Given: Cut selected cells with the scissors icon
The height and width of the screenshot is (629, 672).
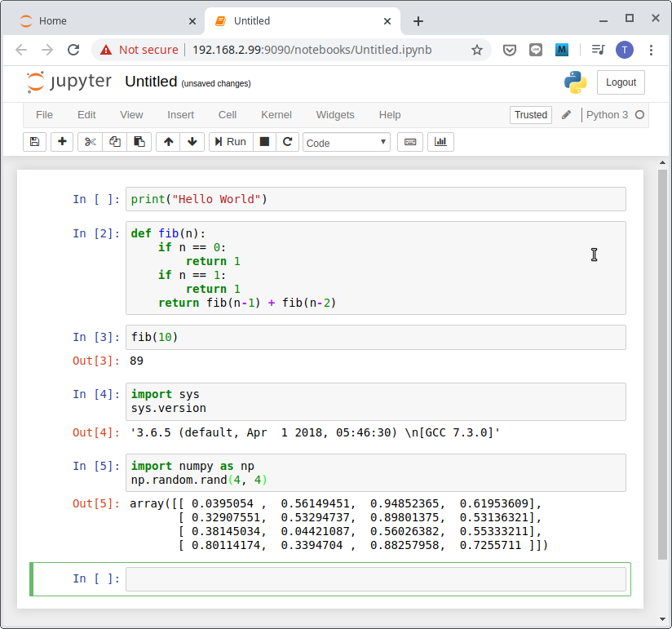Looking at the screenshot, I should [x=90, y=142].
